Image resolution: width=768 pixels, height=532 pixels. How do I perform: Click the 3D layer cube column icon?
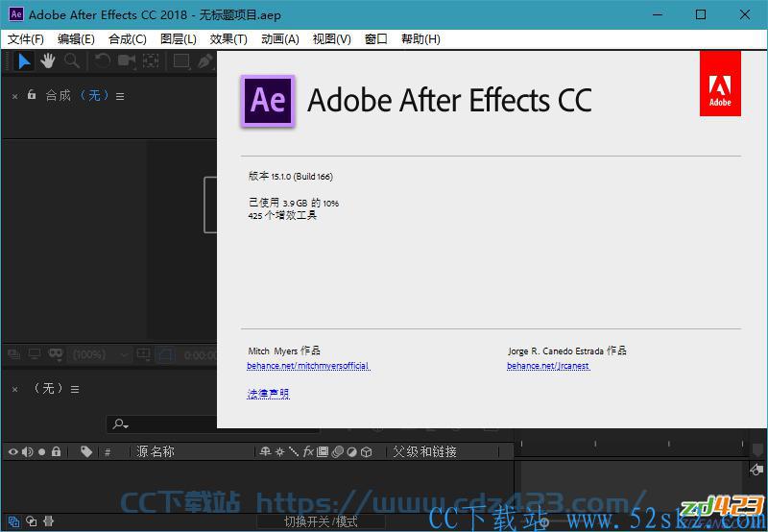pos(367,451)
